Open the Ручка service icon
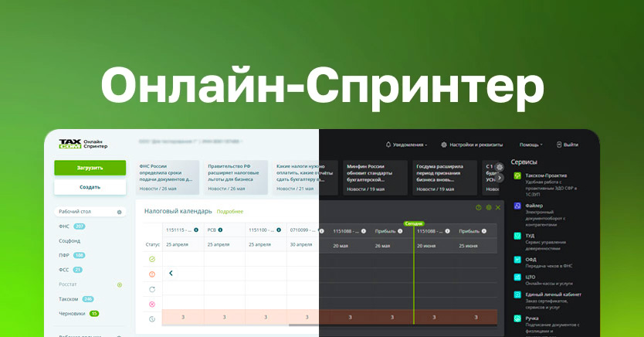 (517, 318)
